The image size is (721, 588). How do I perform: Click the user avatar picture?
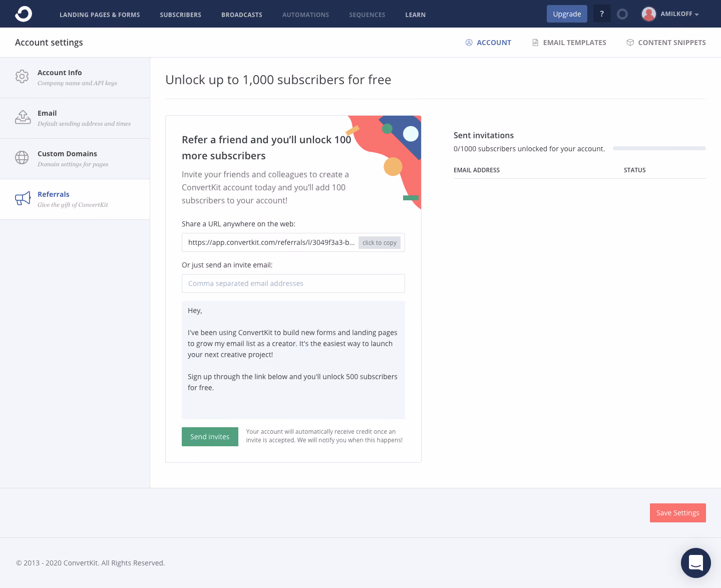click(x=649, y=14)
